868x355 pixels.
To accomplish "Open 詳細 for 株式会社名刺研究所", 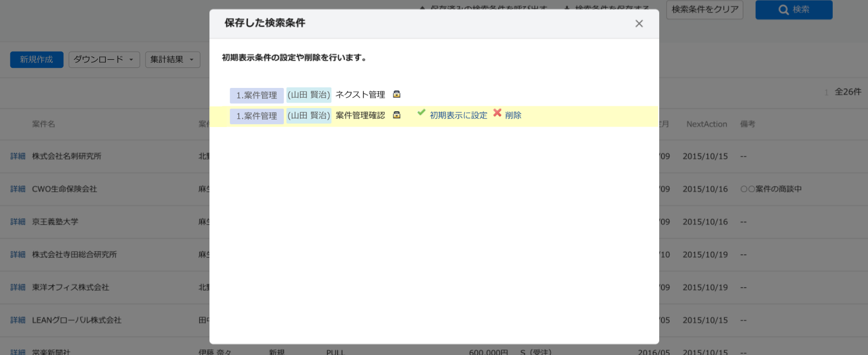I will coord(18,156).
